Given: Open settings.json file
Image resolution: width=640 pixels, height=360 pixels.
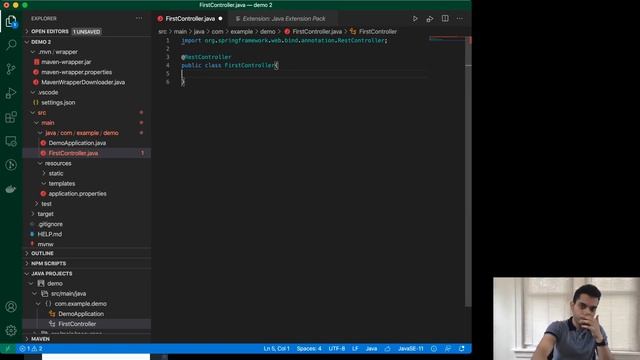Looking at the screenshot, I should [x=58, y=102].
